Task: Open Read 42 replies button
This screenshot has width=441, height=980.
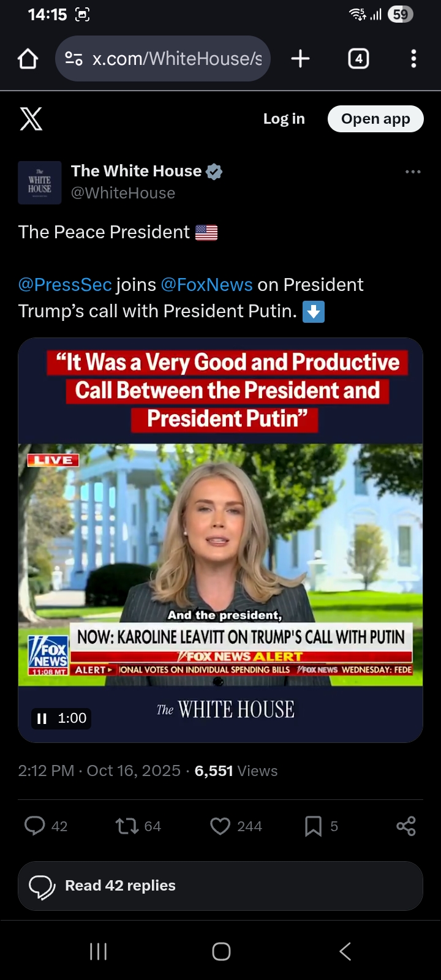Action: pyautogui.click(x=221, y=886)
